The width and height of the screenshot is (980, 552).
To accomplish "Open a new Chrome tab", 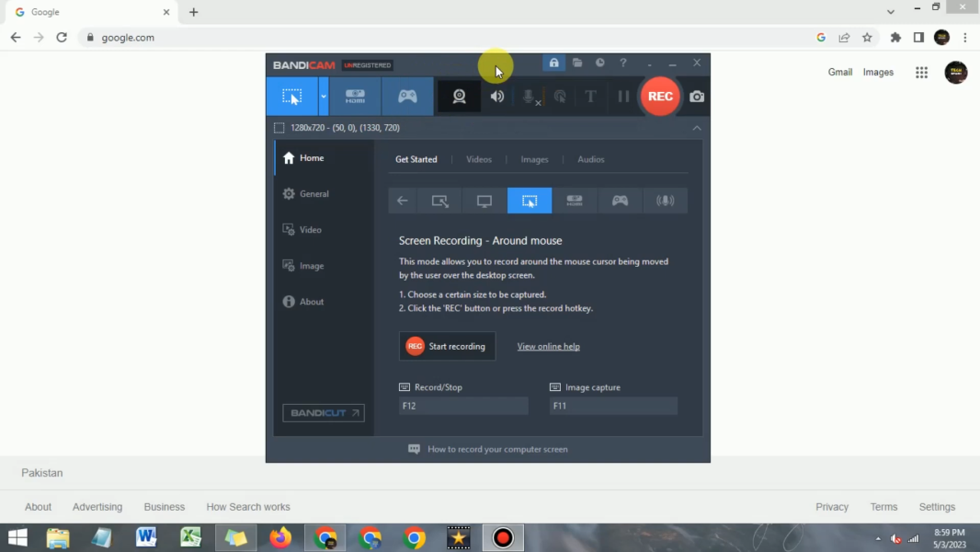I will [194, 12].
